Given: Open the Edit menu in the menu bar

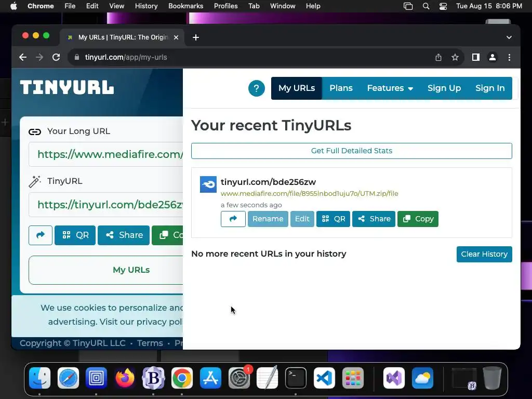Looking at the screenshot, I should pyautogui.click(x=92, y=6).
